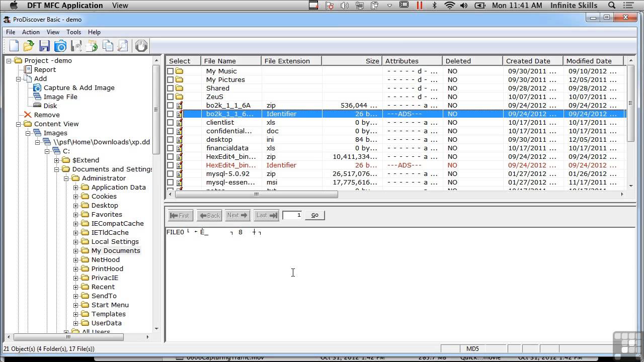Click the mysql-5.0.92 file icon

[179, 173]
